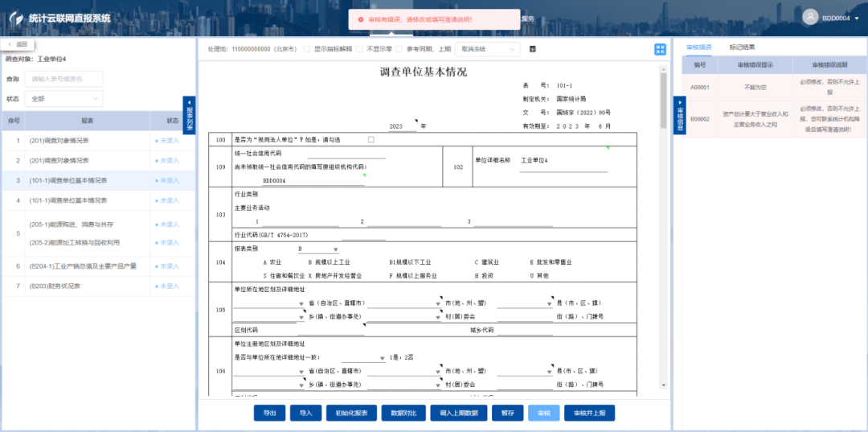Click the 审核并上报 button
Viewport: 868px width, 432px height.
pos(589,413)
